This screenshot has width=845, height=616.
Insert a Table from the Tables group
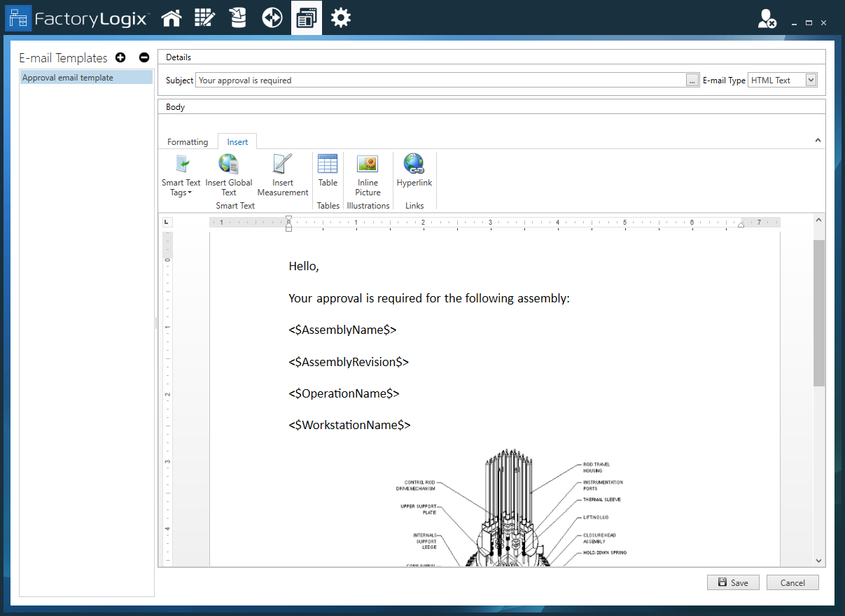click(328, 175)
